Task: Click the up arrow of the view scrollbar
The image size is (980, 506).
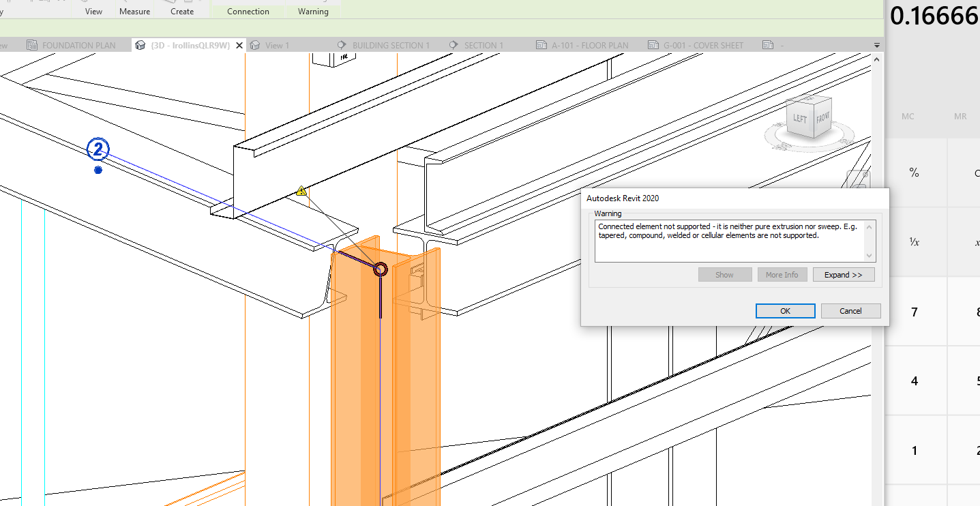Action: (x=875, y=59)
